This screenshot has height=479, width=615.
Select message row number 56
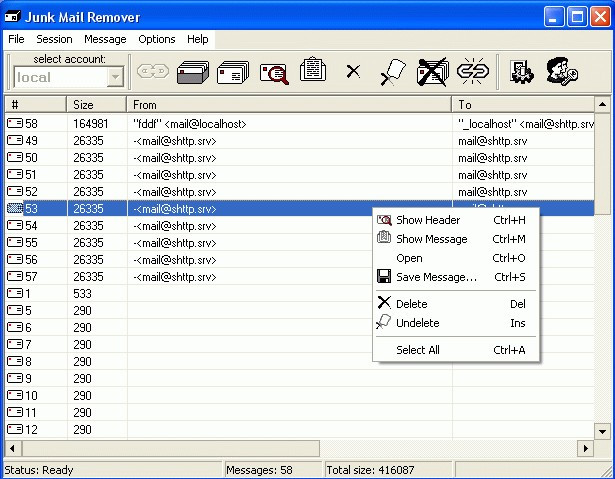coord(300,259)
